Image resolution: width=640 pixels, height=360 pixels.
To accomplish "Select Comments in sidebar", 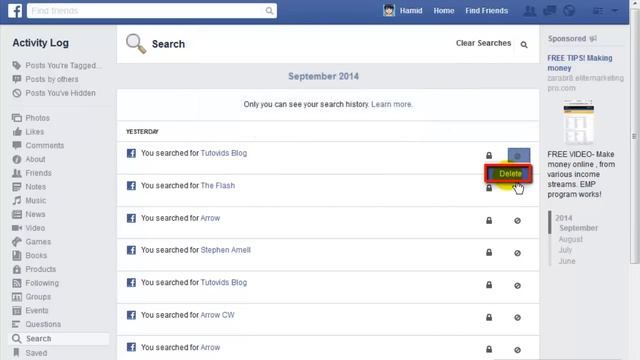I will click(x=38, y=145).
